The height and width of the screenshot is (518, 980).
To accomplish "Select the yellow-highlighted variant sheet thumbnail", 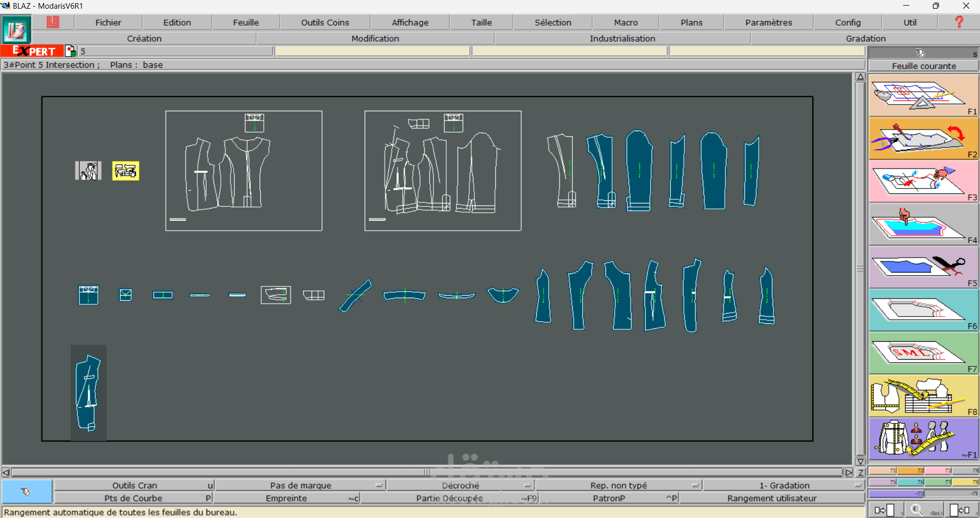I will [126, 171].
